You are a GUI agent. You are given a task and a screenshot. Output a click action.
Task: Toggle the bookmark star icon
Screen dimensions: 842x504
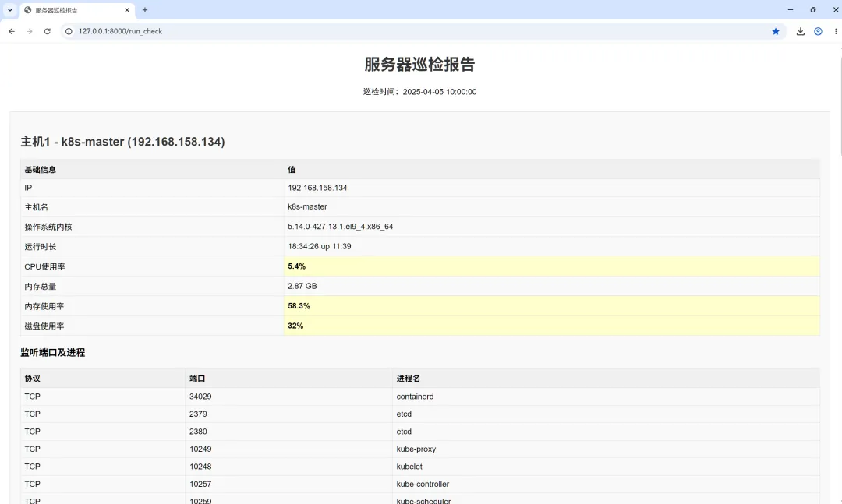coord(776,32)
